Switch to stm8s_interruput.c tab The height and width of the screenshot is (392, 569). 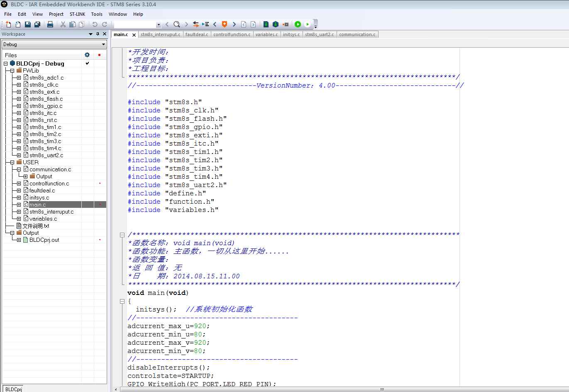click(160, 34)
